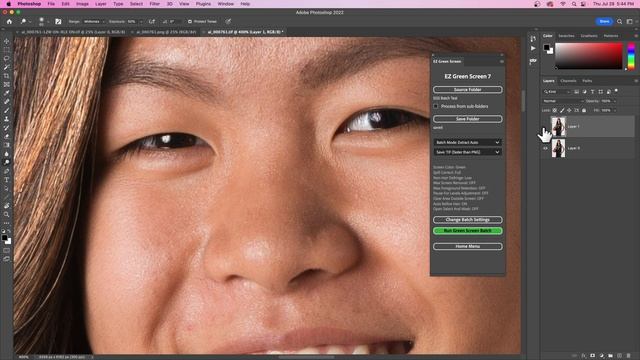Click the Source Folder button

467,89
